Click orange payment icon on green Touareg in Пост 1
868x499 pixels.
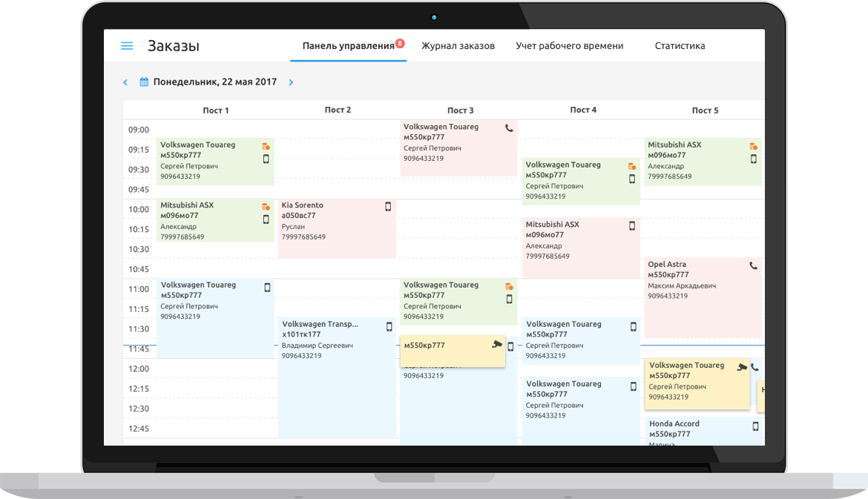[266, 147]
